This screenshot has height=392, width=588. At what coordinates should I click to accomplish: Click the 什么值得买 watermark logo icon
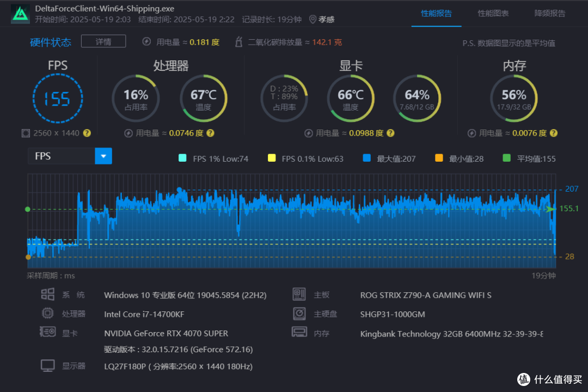(x=524, y=379)
